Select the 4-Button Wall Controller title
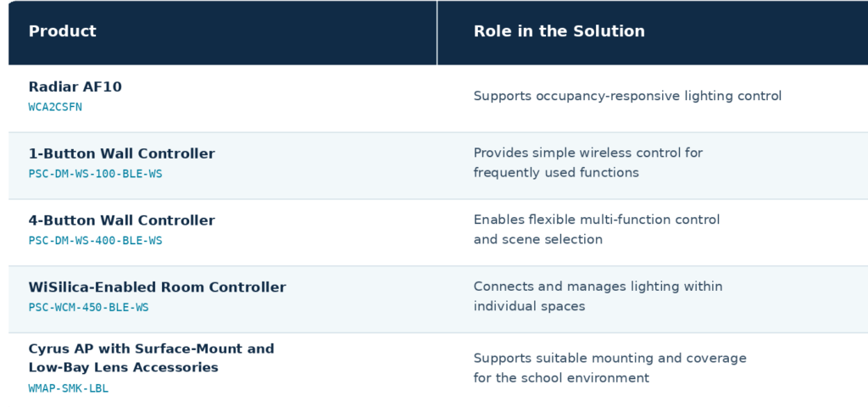Image resolution: width=868 pixels, height=407 pixels. 122,220
